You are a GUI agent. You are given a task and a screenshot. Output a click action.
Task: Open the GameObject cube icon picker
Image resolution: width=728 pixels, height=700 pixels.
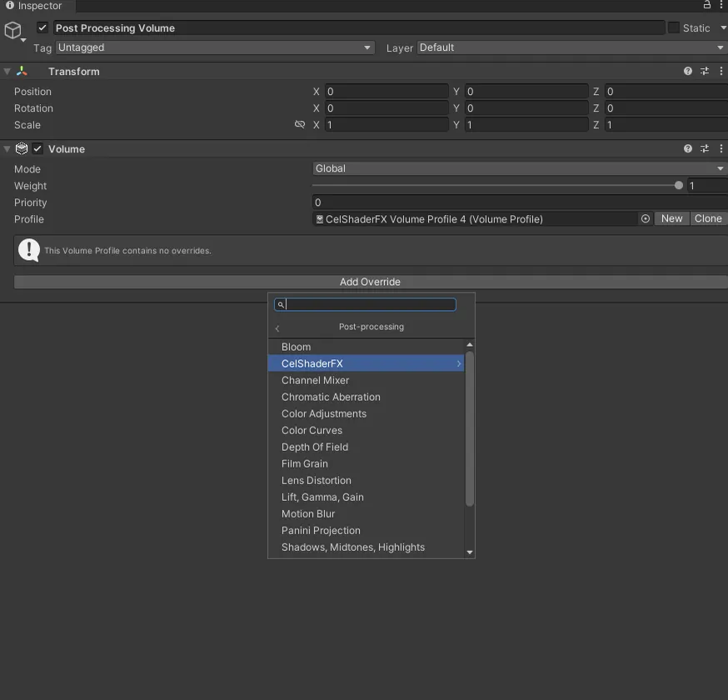(13, 31)
